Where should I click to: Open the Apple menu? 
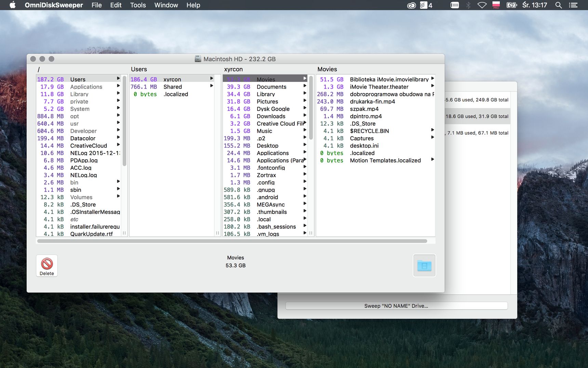[x=12, y=5]
